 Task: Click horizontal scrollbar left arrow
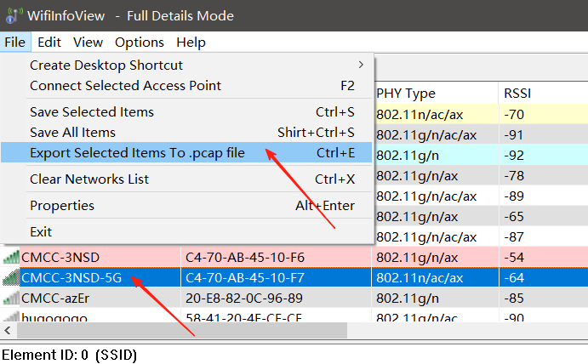point(8,331)
